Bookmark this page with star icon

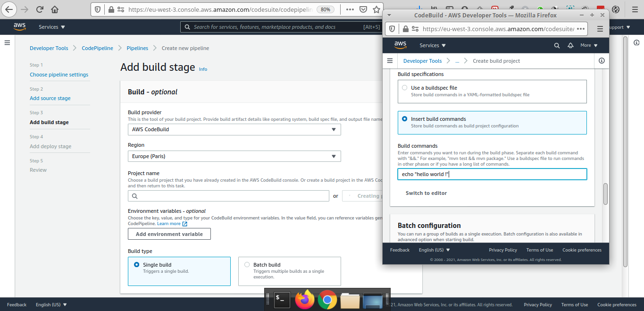(376, 9)
